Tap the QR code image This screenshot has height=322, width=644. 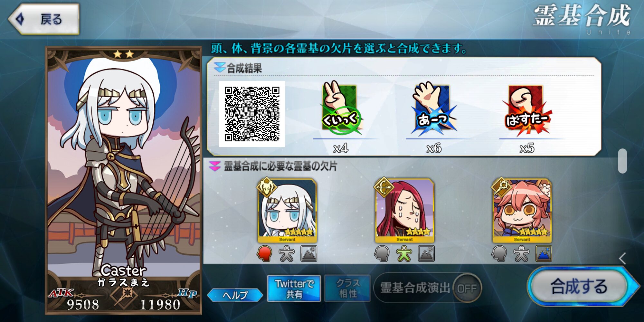coord(252,114)
